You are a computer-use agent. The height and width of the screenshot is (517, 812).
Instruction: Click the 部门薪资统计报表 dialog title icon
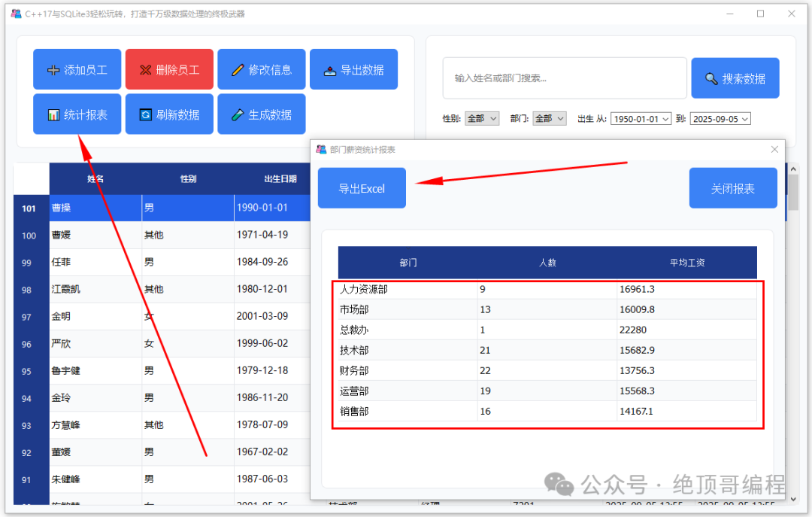pyautogui.click(x=321, y=149)
